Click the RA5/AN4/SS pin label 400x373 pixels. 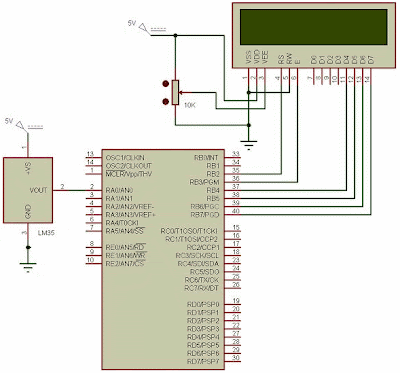pos(125,231)
